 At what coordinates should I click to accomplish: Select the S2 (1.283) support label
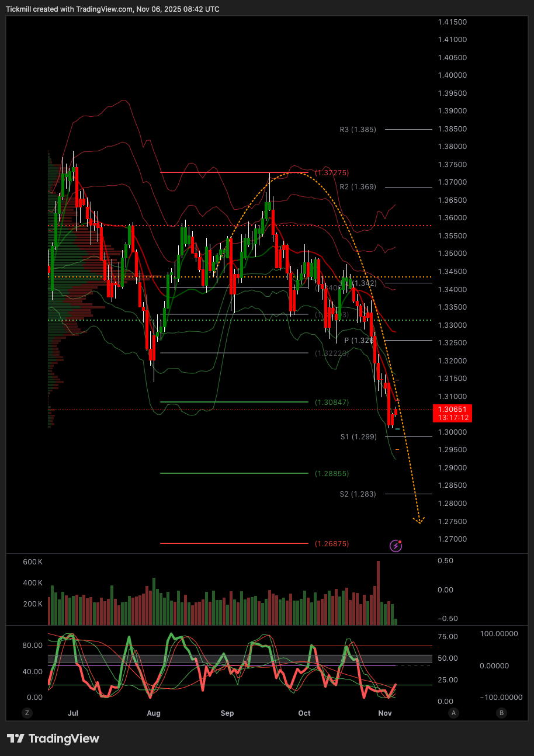click(x=358, y=494)
